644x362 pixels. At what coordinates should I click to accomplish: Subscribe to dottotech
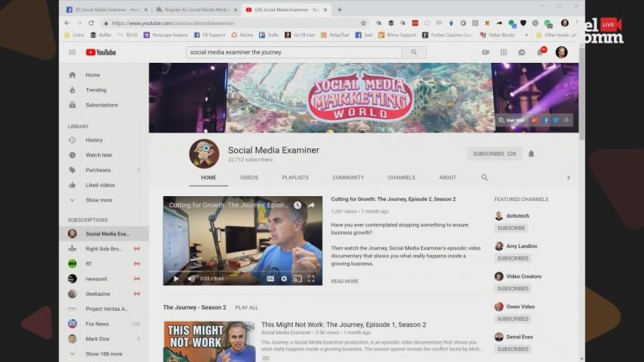512,228
